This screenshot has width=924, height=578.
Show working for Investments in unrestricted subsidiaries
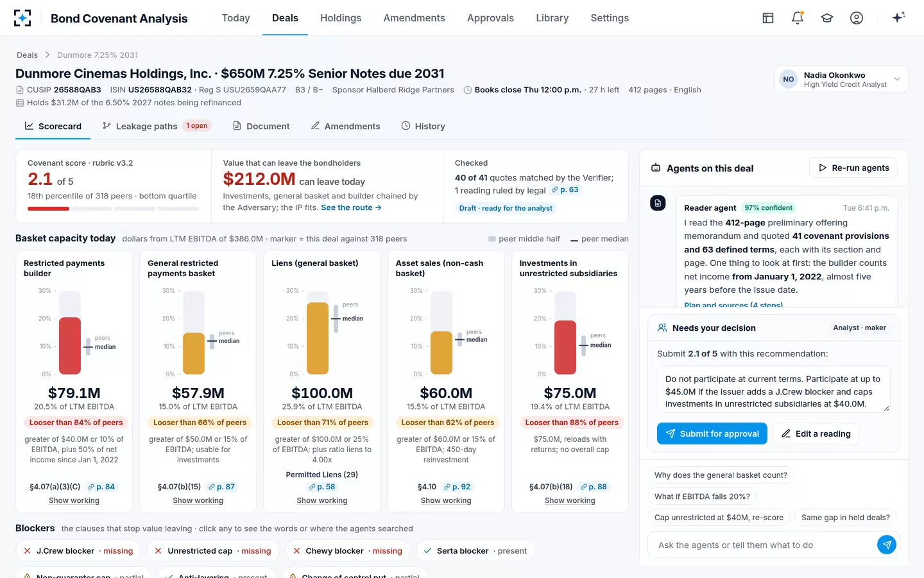[570, 500]
